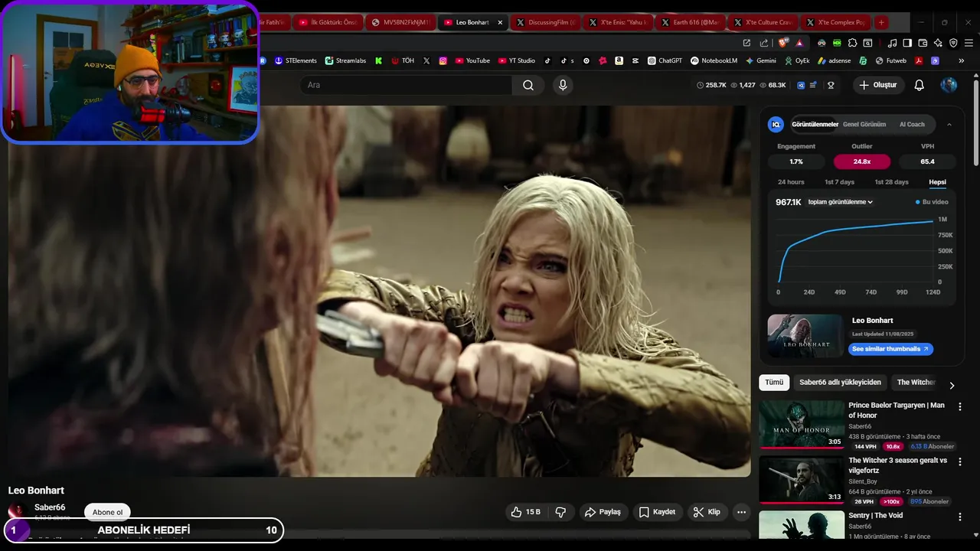980x551 pixels.
Task: Open the Brave main hamburger menu
Action: point(969,43)
